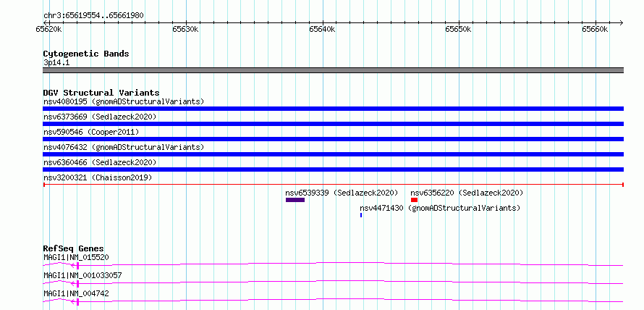Select the gray 3p14.1 cytogenetic band bar
Viewport: 644px width, 310px height.
click(x=333, y=70)
